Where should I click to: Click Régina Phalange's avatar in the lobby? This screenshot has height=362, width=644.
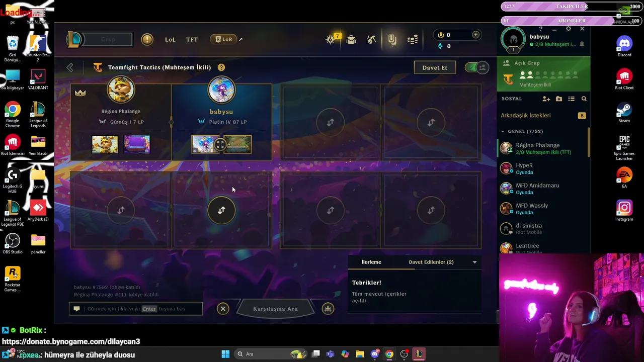coord(121,89)
